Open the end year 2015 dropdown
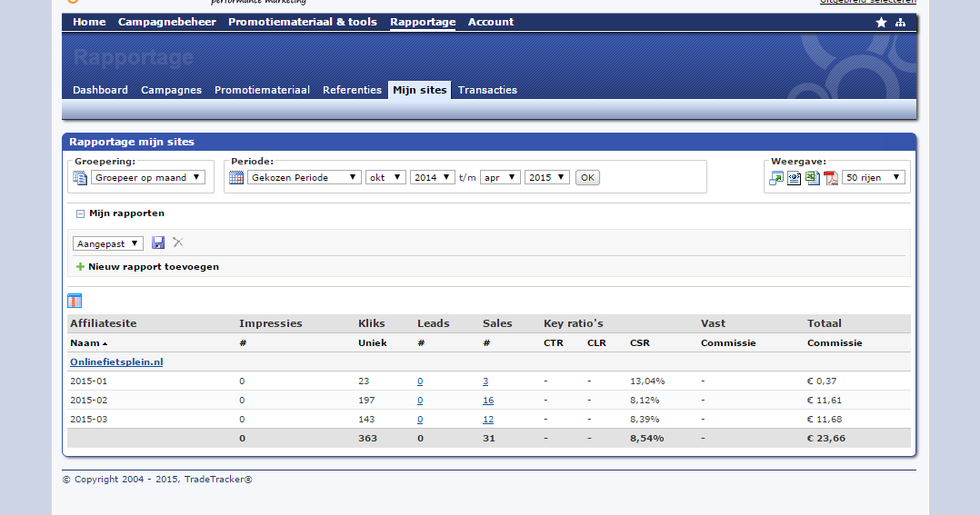Viewport: 980px width, 515px height. point(547,177)
